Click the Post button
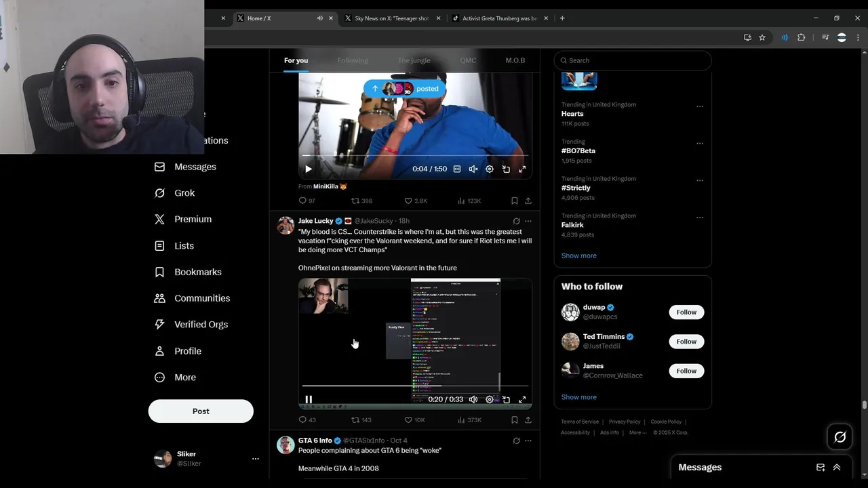The image size is (868, 488). [201, 411]
